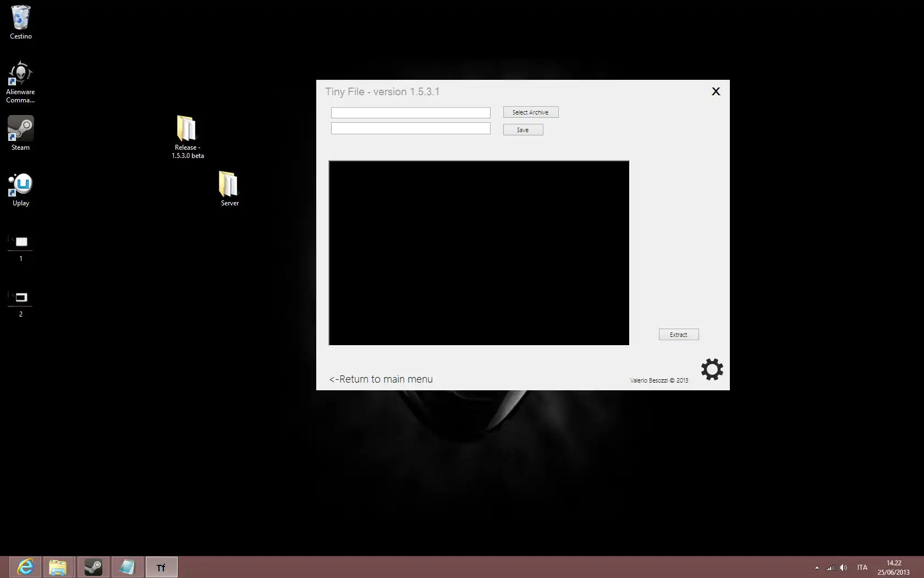Show hidden tray icons arrow
The height and width of the screenshot is (578, 924).
(x=817, y=568)
